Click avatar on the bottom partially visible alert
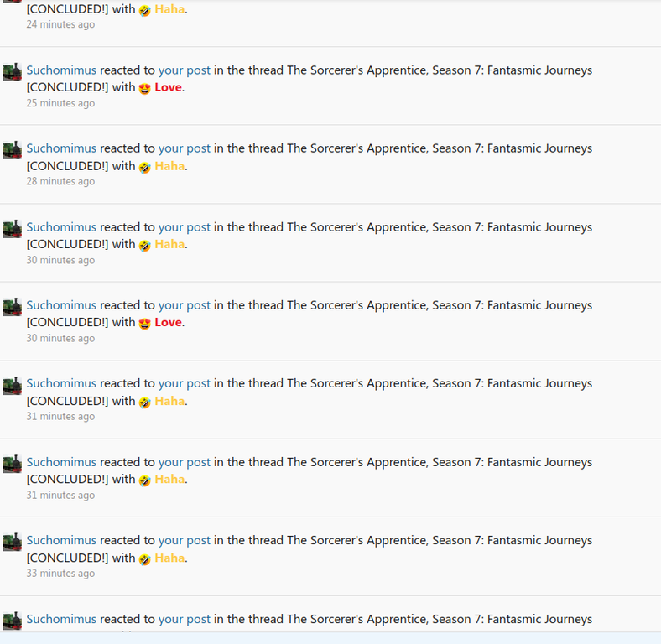661x644 pixels. (13, 621)
